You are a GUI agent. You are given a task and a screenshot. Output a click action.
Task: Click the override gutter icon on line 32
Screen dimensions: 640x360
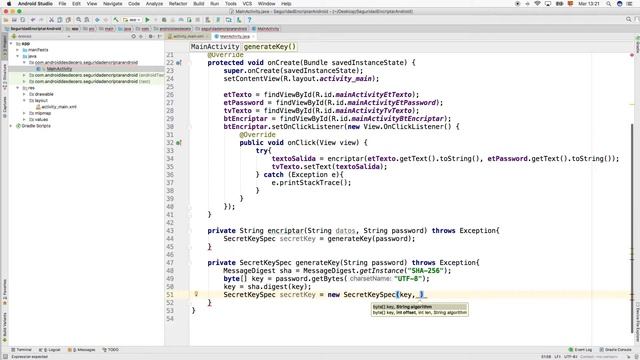pyautogui.click(x=178, y=143)
